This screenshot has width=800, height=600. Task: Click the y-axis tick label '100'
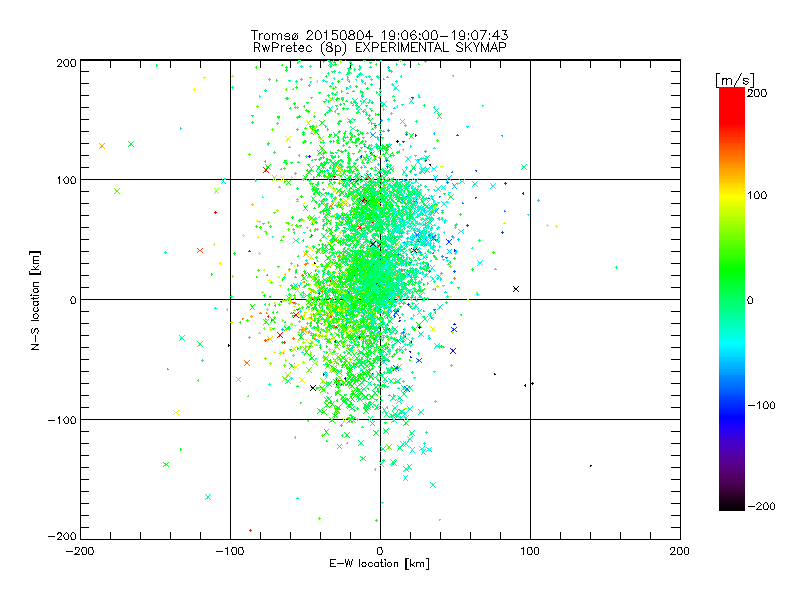[66, 180]
